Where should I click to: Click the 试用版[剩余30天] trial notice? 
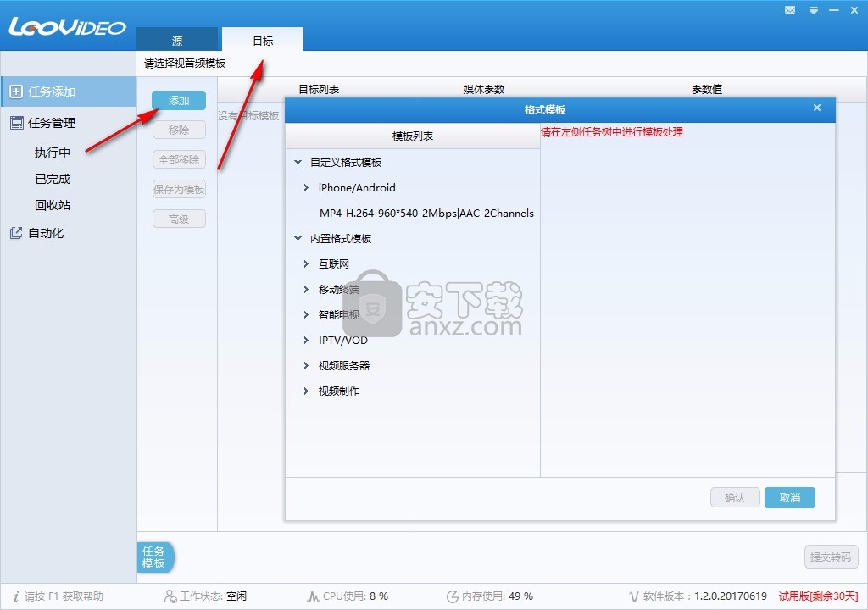tap(818, 596)
